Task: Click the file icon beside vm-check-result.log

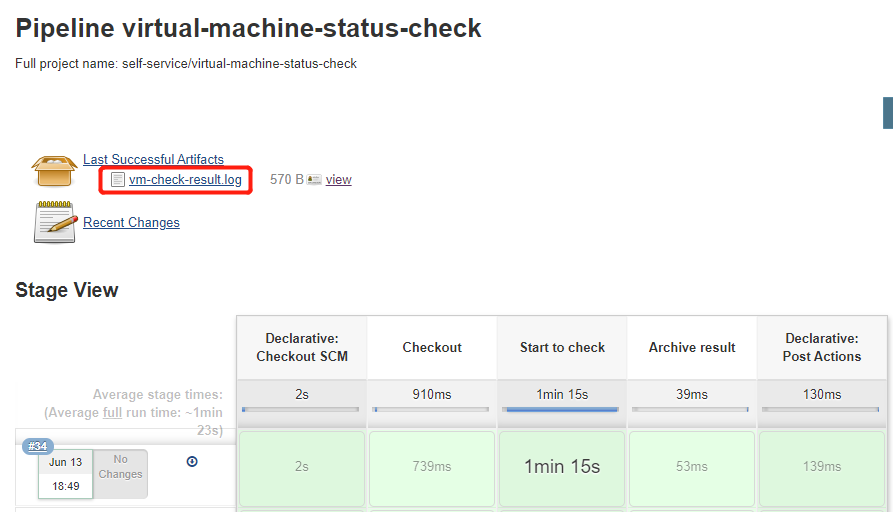Action: [118, 180]
